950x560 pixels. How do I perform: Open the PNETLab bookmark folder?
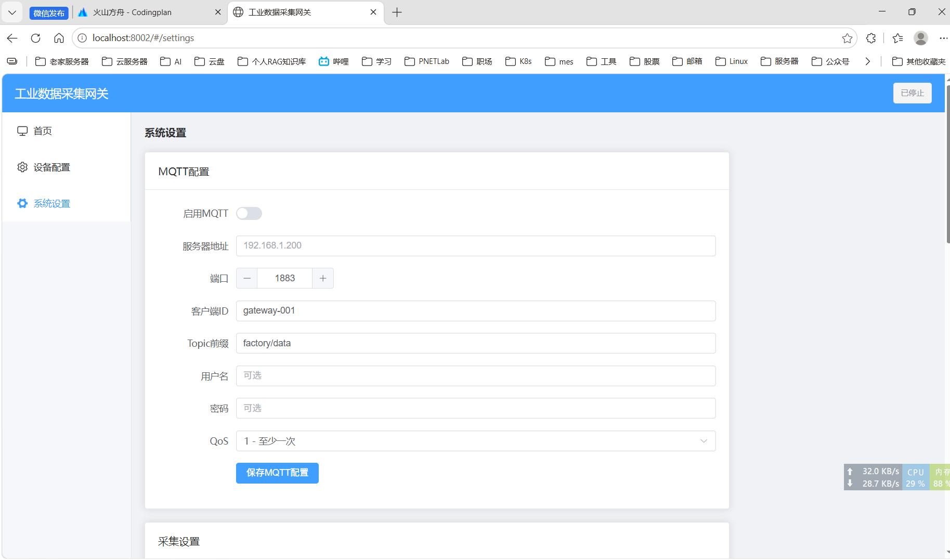click(427, 61)
